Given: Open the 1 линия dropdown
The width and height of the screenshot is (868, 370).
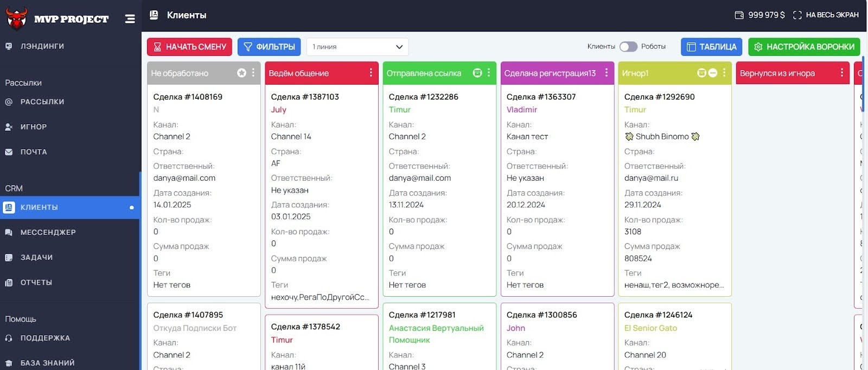Looking at the screenshot, I should coord(358,47).
